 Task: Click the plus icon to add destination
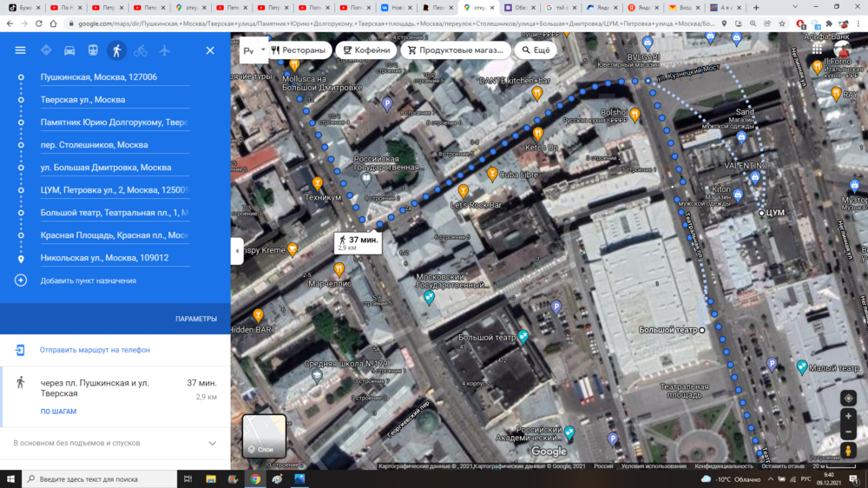21,280
